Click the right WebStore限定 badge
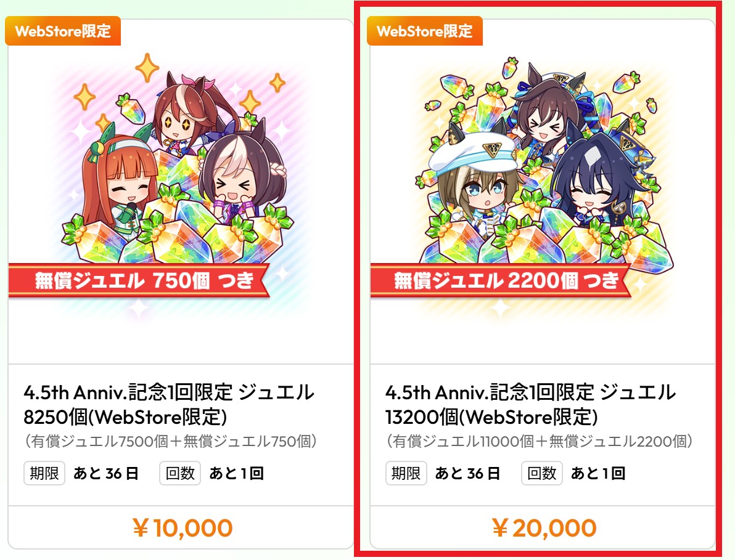Image resolution: width=735 pixels, height=560 pixels. tap(425, 31)
